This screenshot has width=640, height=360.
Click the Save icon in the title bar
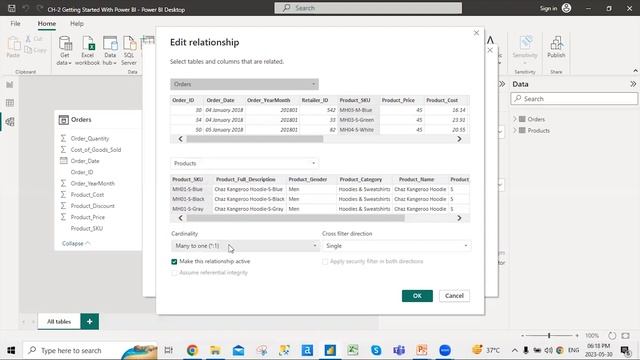click(x=12, y=8)
